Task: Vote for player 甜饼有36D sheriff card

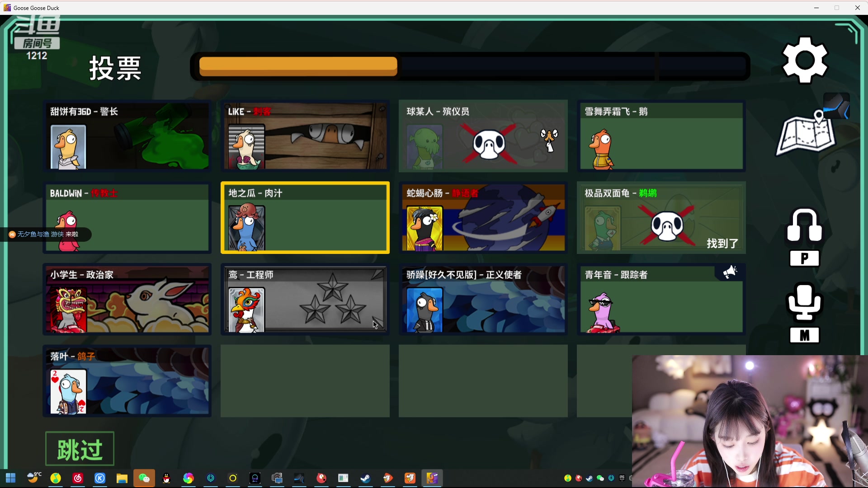Action: (127, 136)
